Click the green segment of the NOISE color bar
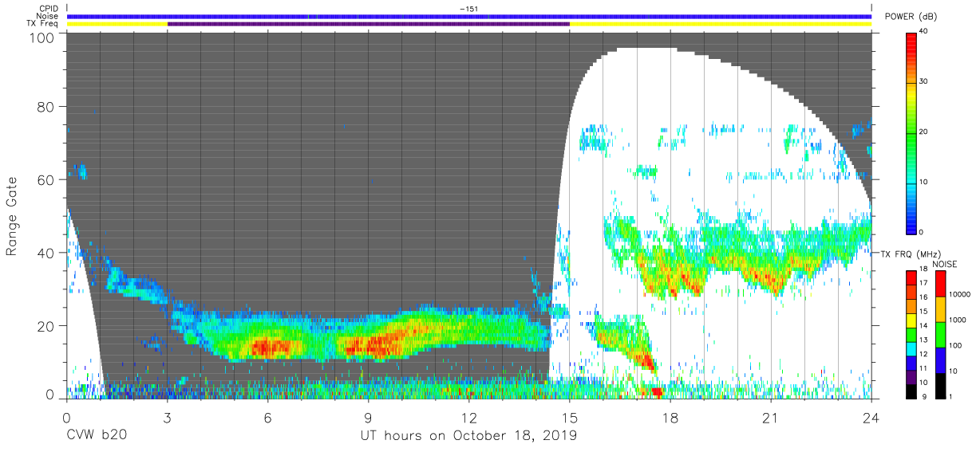Screen dimensions: 980x452 [941, 335]
